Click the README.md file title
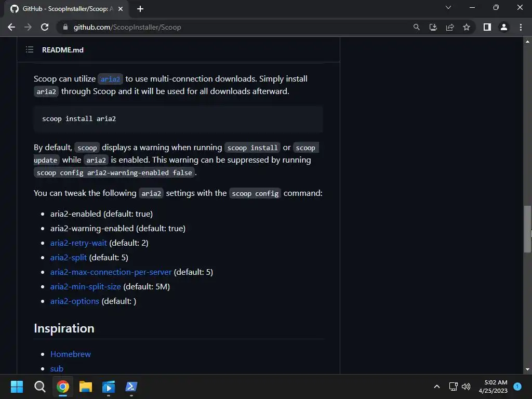The height and width of the screenshot is (399, 532). (x=63, y=50)
